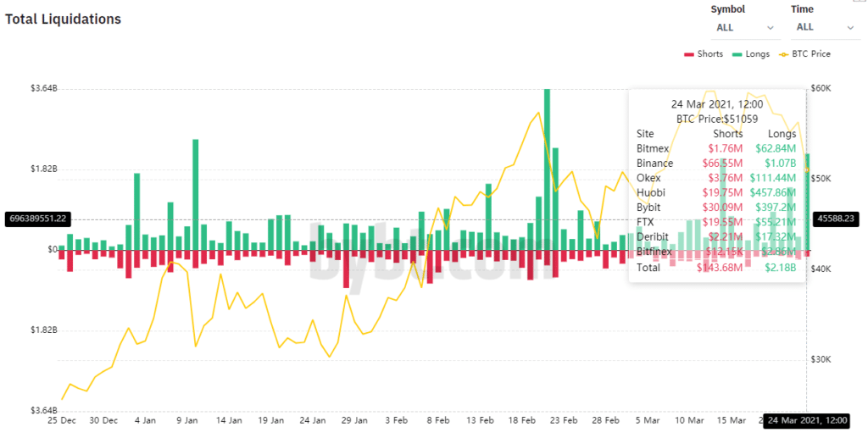This screenshot has height=438, width=868.
Task: Click the Total $2.18B longs value
Action: [x=781, y=268]
